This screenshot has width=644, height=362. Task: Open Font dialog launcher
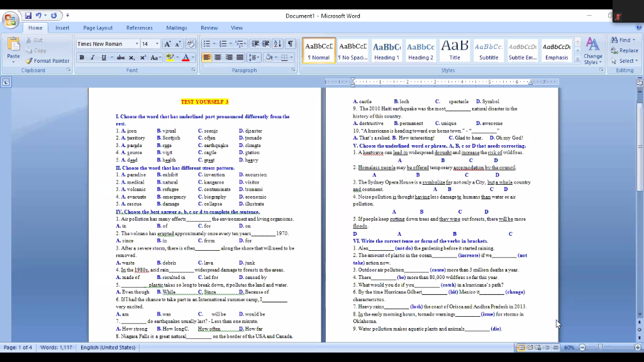coord(194,70)
